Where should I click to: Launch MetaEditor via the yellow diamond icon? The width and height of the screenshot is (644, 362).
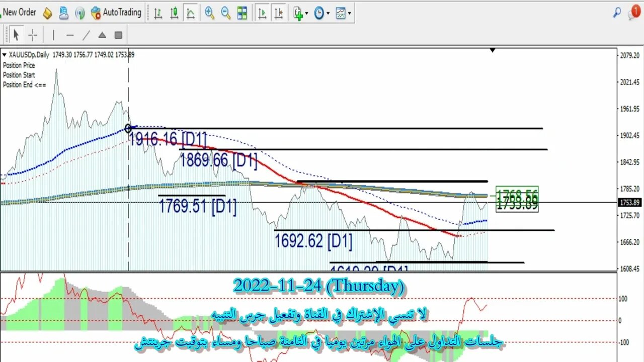click(x=47, y=13)
